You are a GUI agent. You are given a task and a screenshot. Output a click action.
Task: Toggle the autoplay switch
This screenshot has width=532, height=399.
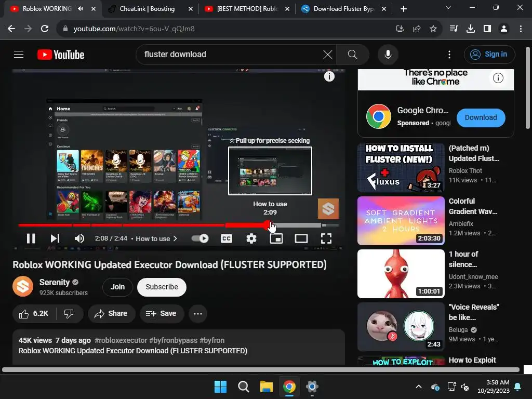coord(200,238)
